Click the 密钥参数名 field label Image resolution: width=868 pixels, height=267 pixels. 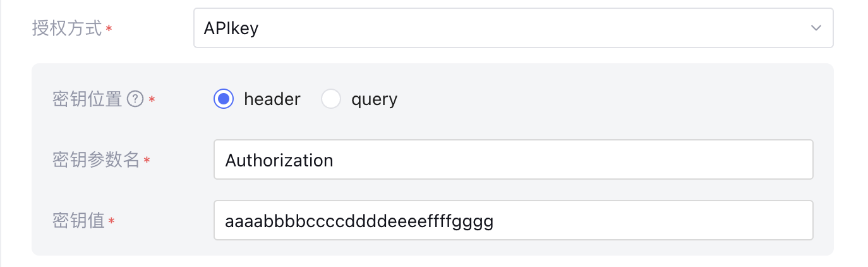[x=96, y=160]
